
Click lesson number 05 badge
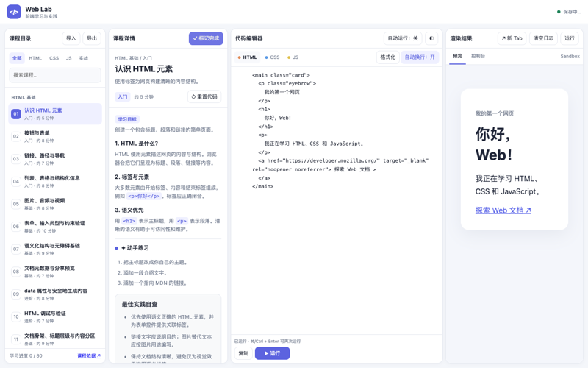point(15,204)
